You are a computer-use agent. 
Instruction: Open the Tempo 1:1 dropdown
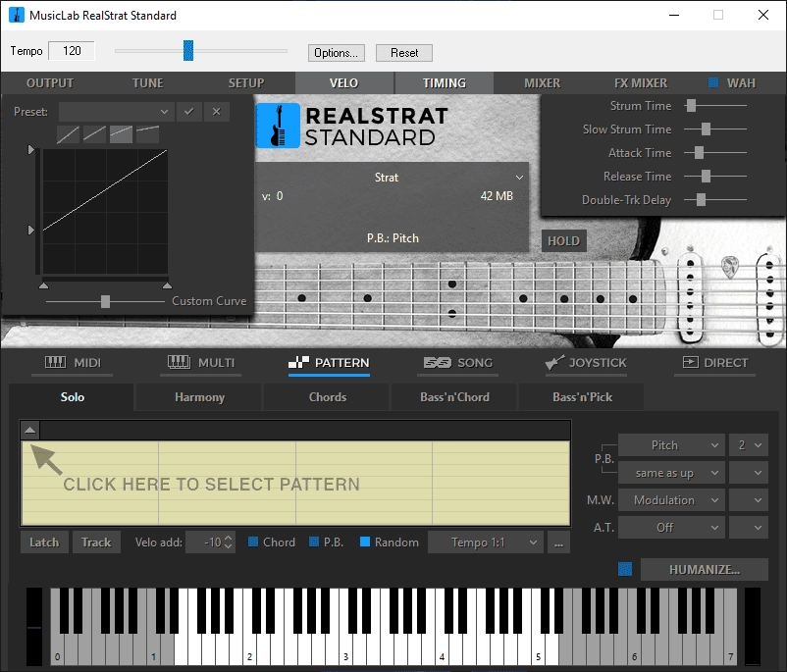[x=486, y=543]
